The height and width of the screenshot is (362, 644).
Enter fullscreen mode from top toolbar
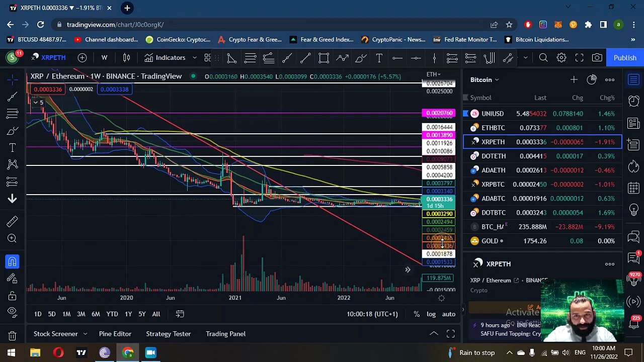[x=579, y=58]
